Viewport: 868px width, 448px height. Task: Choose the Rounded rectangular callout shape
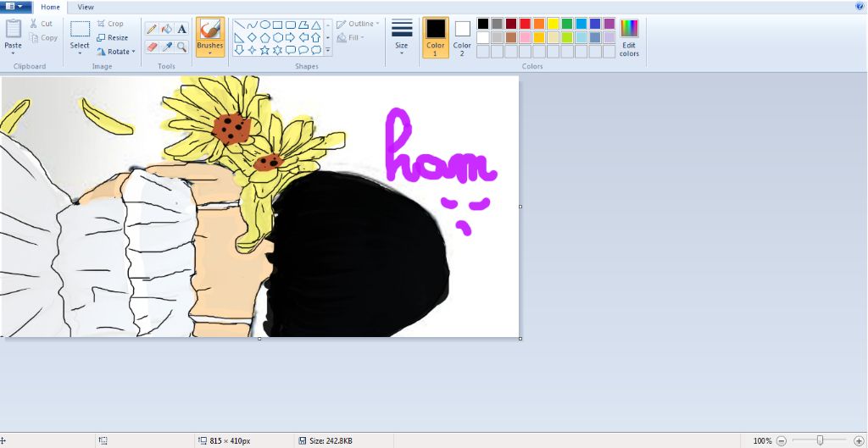(291, 50)
